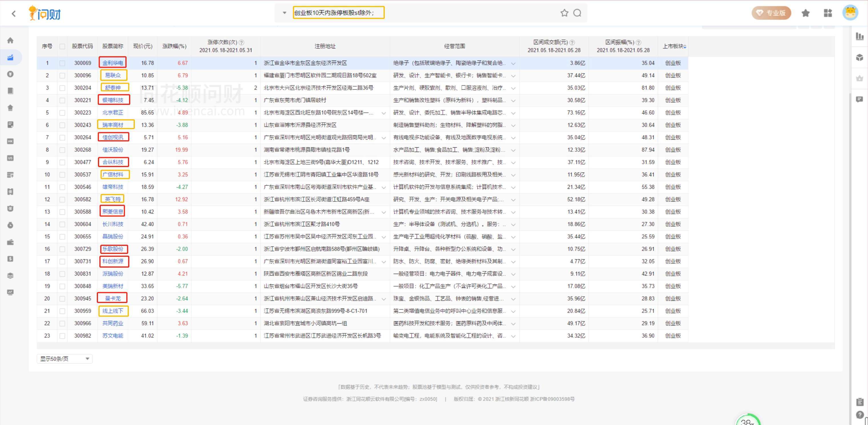Expand 经营范围 for 苏文电能 row
The height and width of the screenshot is (425, 868).
tap(513, 336)
